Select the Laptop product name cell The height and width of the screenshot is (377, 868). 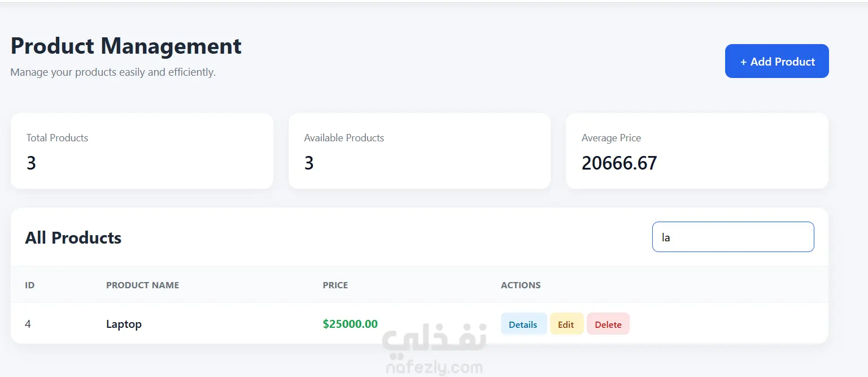tap(124, 324)
